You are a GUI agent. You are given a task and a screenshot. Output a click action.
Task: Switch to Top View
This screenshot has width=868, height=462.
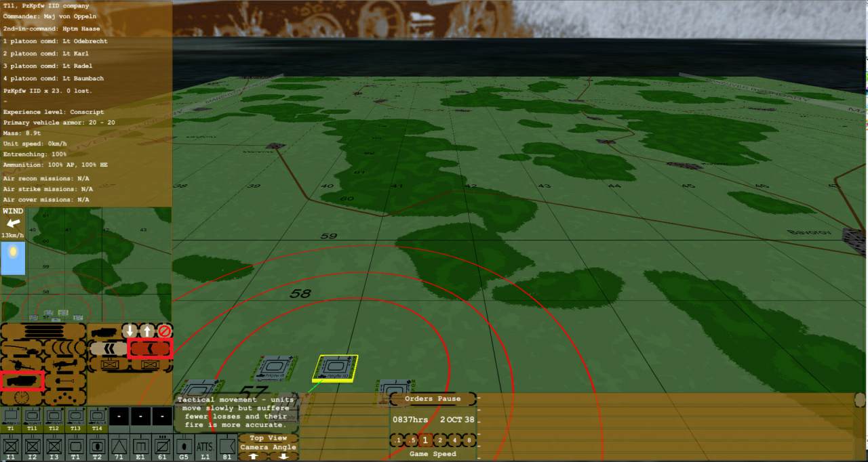(269, 438)
